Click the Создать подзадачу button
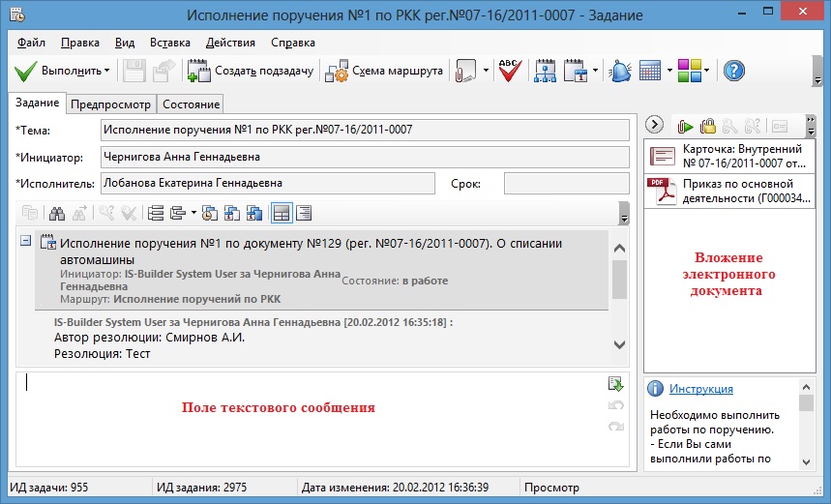This screenshot has height=504, width=831. 251,71
